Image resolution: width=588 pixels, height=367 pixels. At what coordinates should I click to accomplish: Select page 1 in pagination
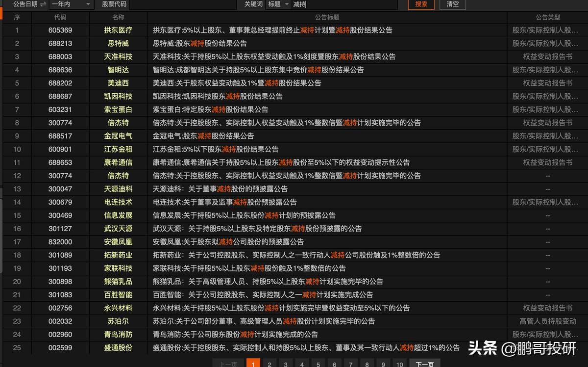click(253, 364)
